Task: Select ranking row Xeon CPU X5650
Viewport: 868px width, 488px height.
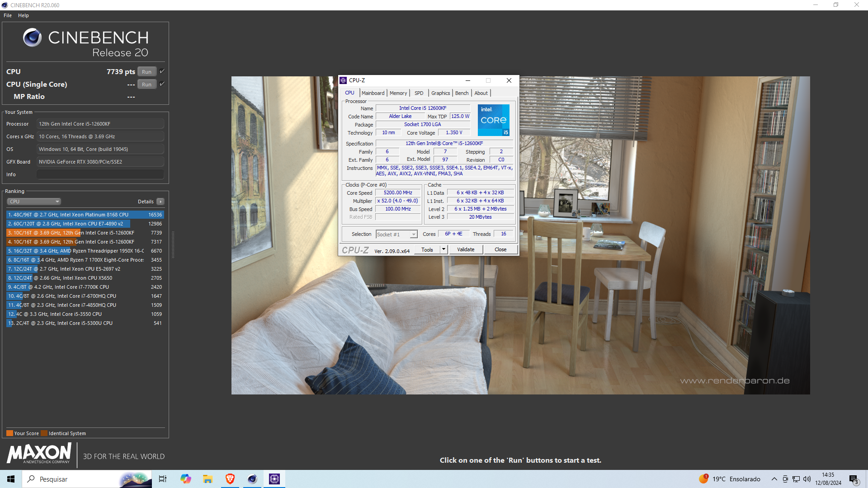Action: coord(85,278)
